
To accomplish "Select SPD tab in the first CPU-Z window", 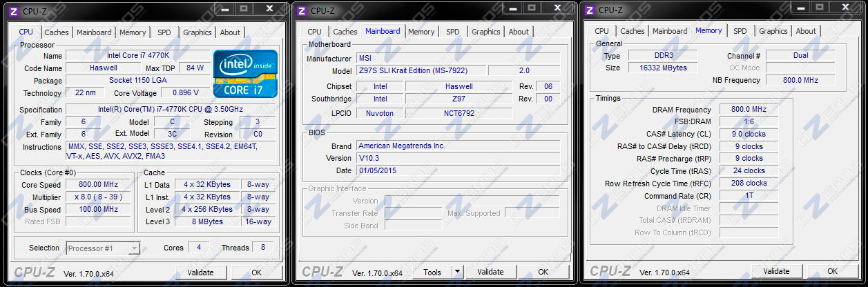I will click(x=164, y=32).
